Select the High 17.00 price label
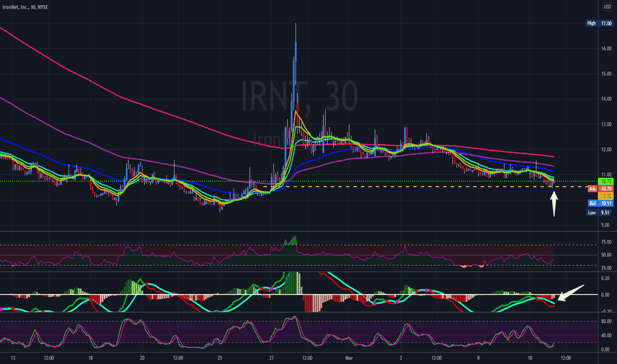This screenshot has height=364, width=617. (x=599, y=23)
